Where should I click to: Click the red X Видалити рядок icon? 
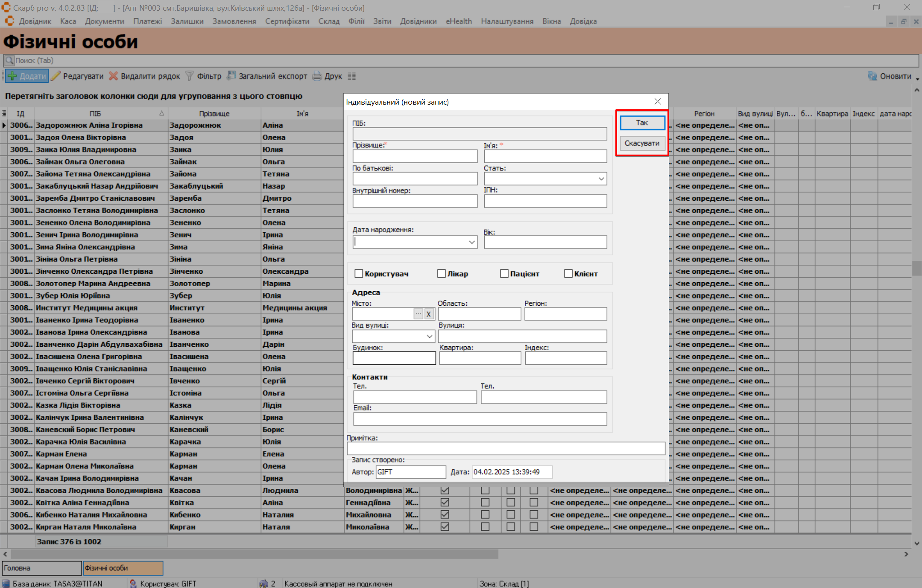[113, 76]
